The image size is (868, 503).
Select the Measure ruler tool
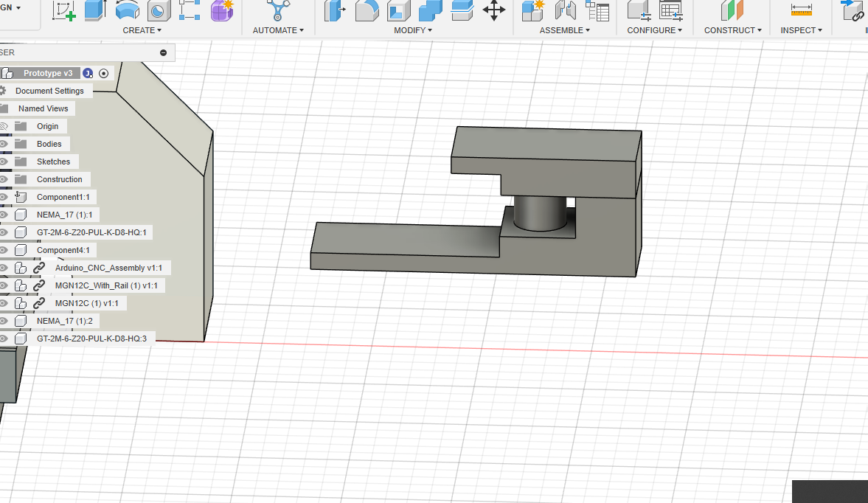coord(801,10)
